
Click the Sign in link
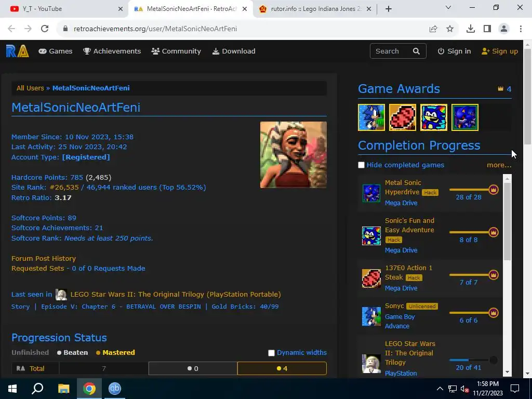click(454, 51)
